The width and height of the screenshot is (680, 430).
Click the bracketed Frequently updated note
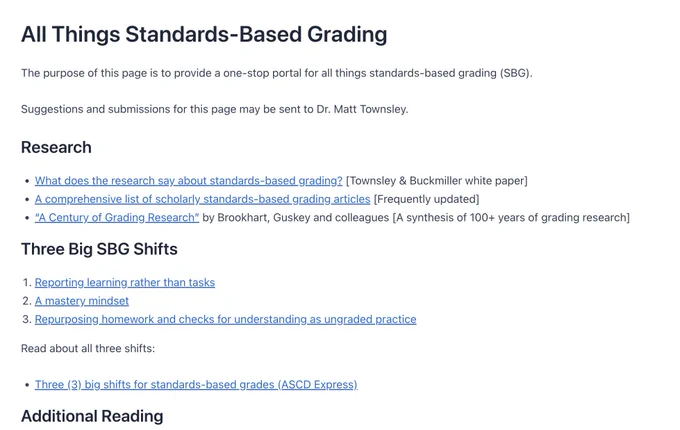[x=426, y=199]
